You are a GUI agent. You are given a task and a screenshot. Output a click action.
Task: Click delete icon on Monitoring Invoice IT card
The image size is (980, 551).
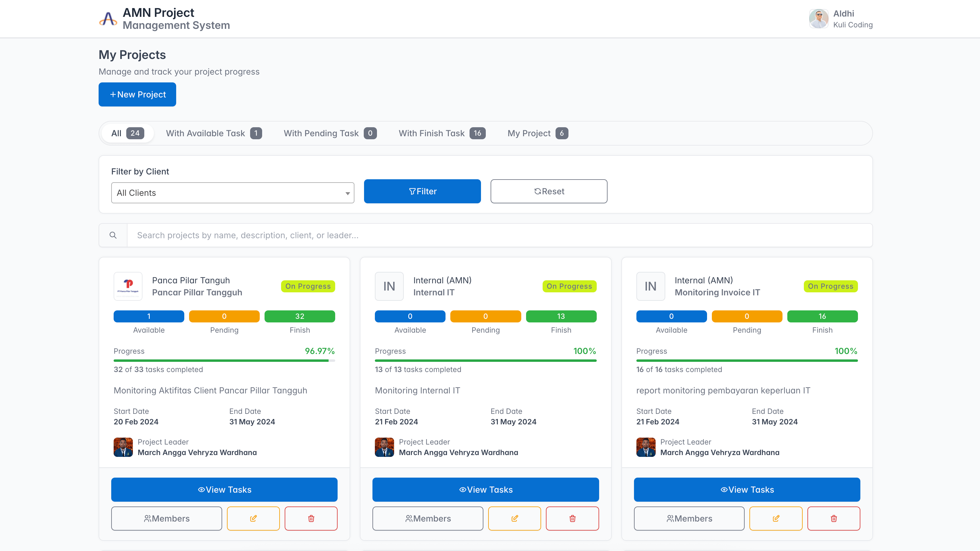(x=834, y=518)
